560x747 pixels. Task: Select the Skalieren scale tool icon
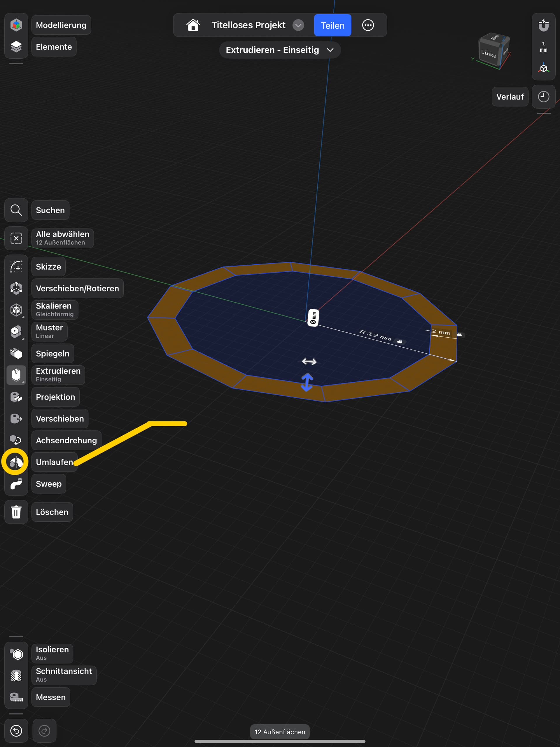pyautogui.click(x=16, y=310)
